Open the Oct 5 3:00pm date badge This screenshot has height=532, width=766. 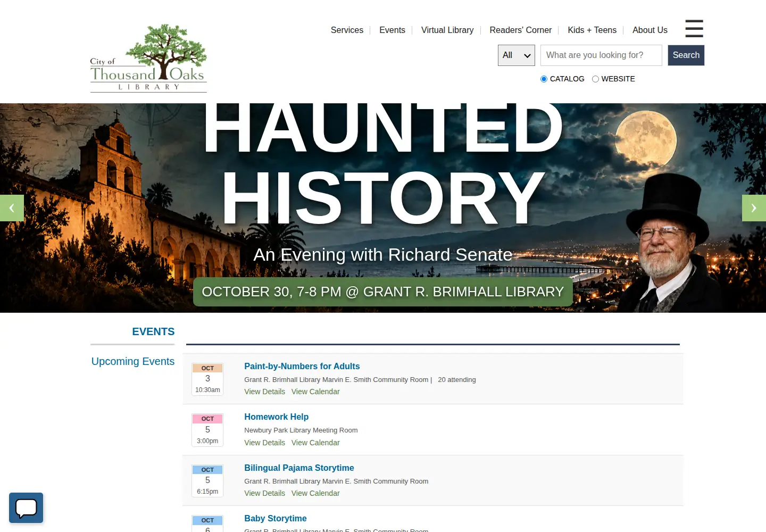(207, 430)
